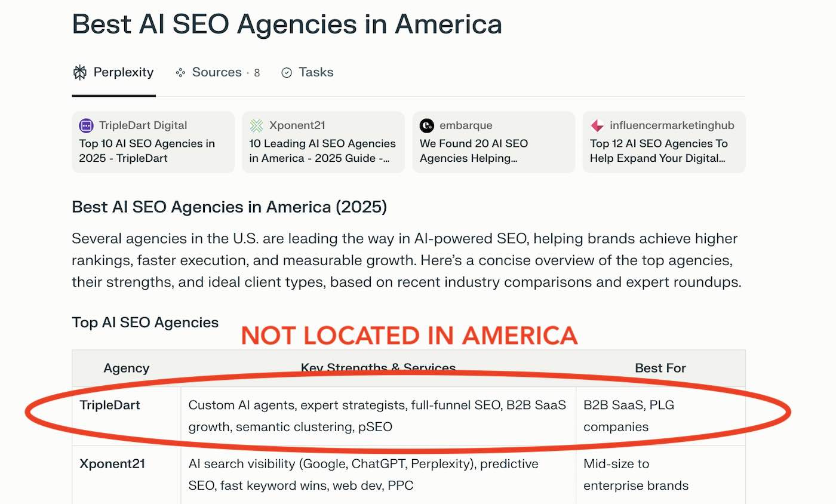Click the Agency column header
This screenshot has height=504, width=836.
127,368
